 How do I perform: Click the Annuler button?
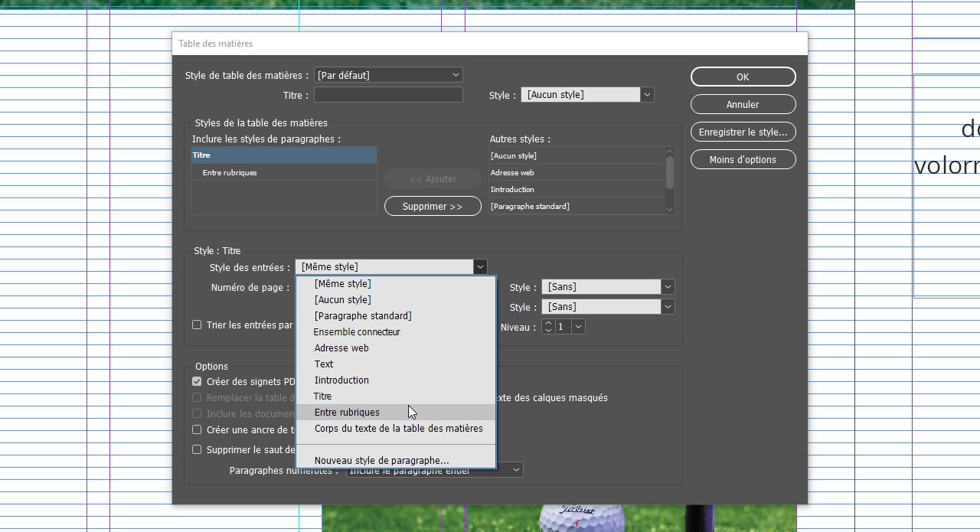(x=743, y=104)
